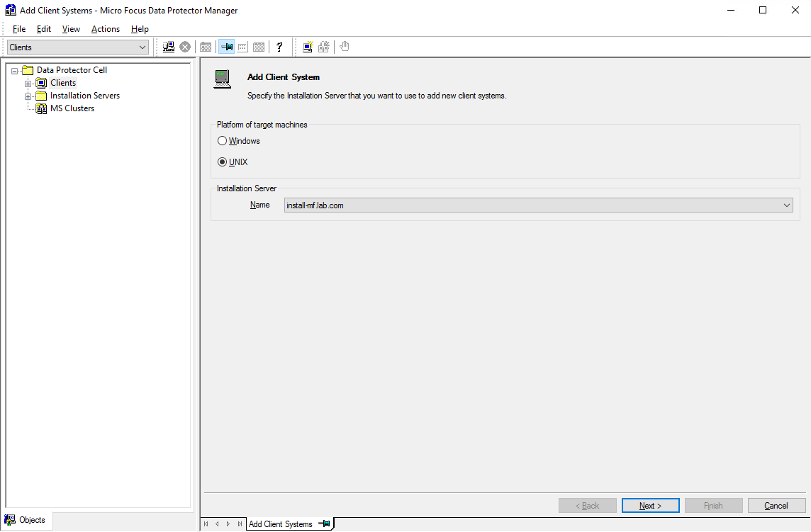The width and height of the screenshot is (811, 532).
Task: Go to previous tab with left arrow
Action: (x=217, y=523)
